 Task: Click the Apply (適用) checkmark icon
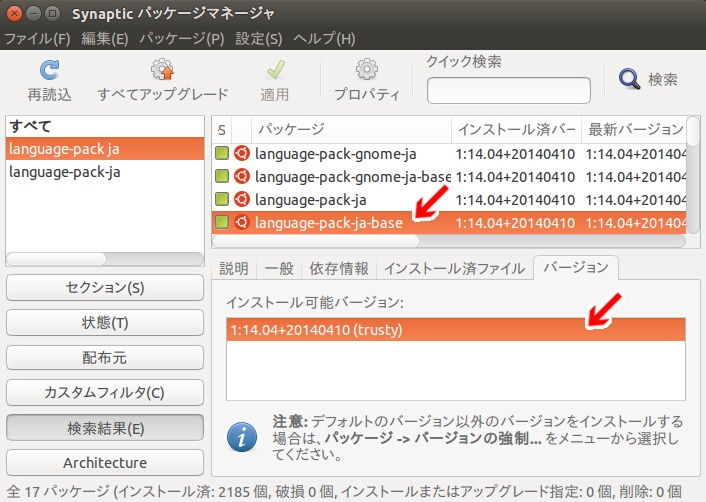(x=275, y=70)
